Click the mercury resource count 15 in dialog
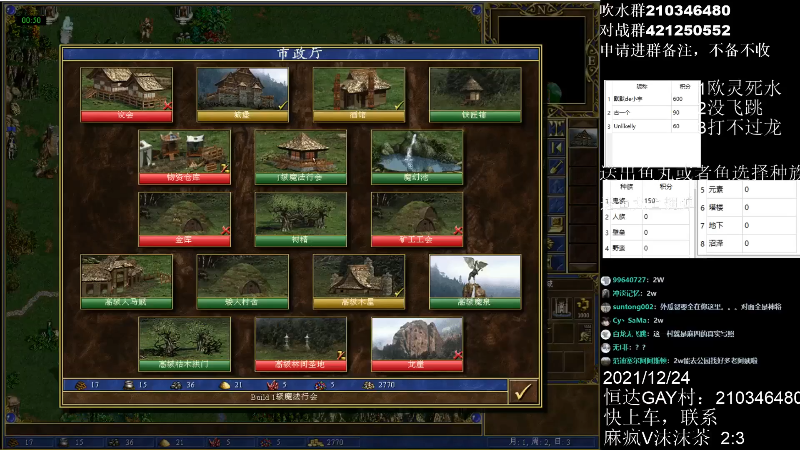 tap(142, 385)
